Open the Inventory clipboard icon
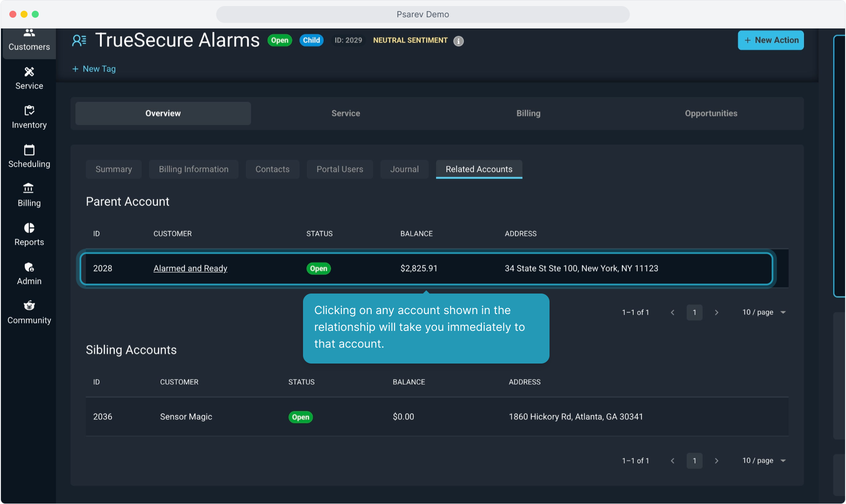846x504 pixels. point(29,111)
